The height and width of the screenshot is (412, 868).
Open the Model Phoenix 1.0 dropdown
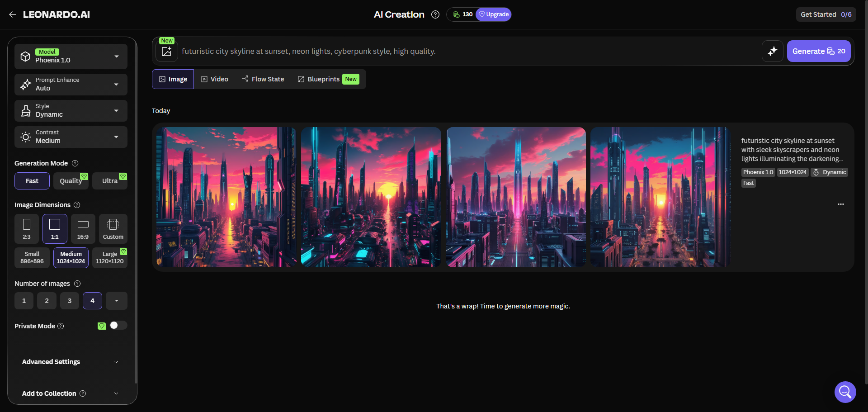[71, 56]
